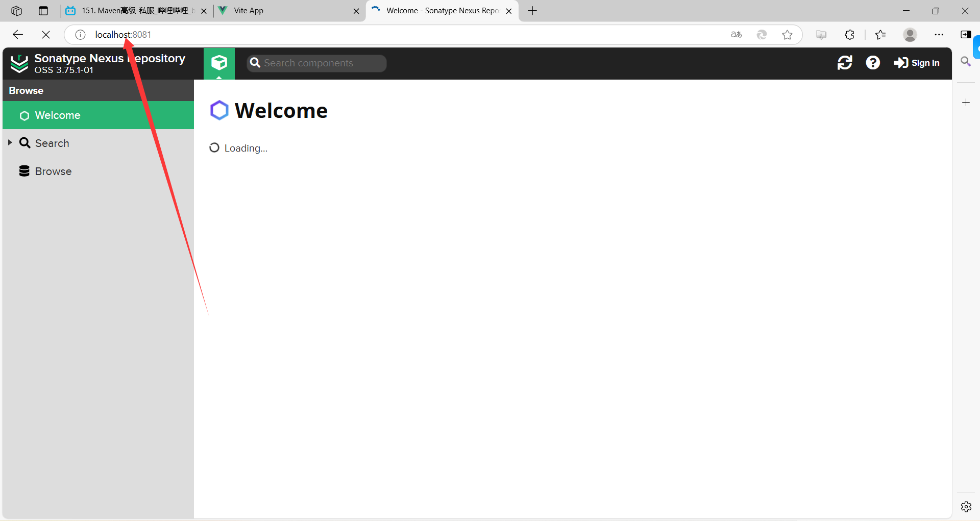The width and height of the screenshot is (980, 521).
Task: View site information icon in address bar
Action: point(80,35)
